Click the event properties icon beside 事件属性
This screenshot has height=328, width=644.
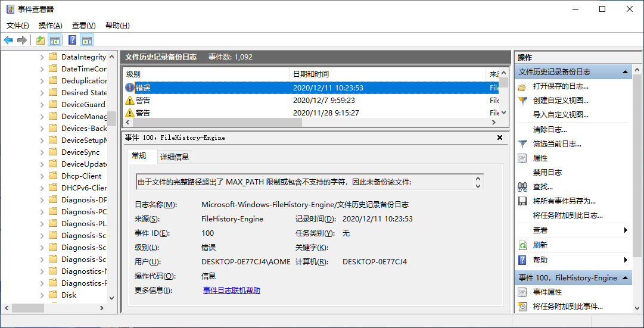click(522, 292)
